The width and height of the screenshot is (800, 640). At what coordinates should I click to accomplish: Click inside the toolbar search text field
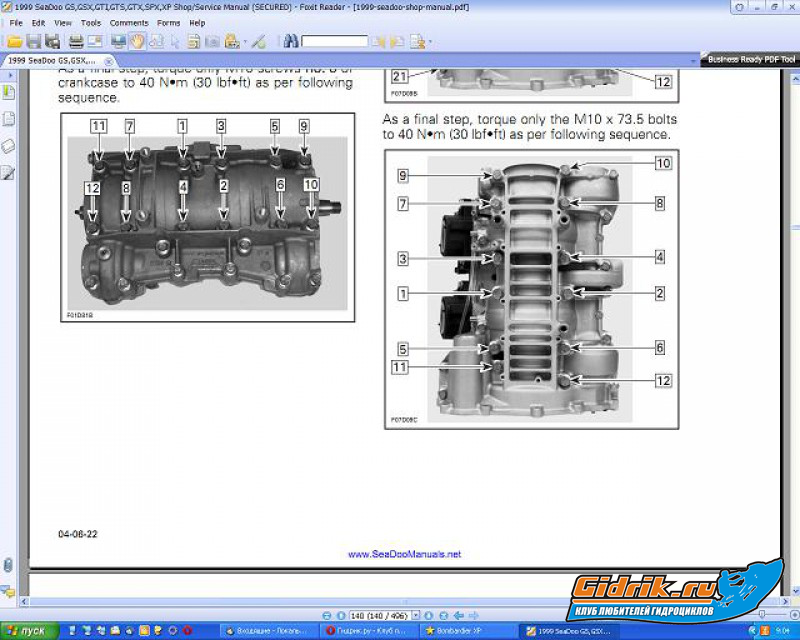tap(336, 41)
